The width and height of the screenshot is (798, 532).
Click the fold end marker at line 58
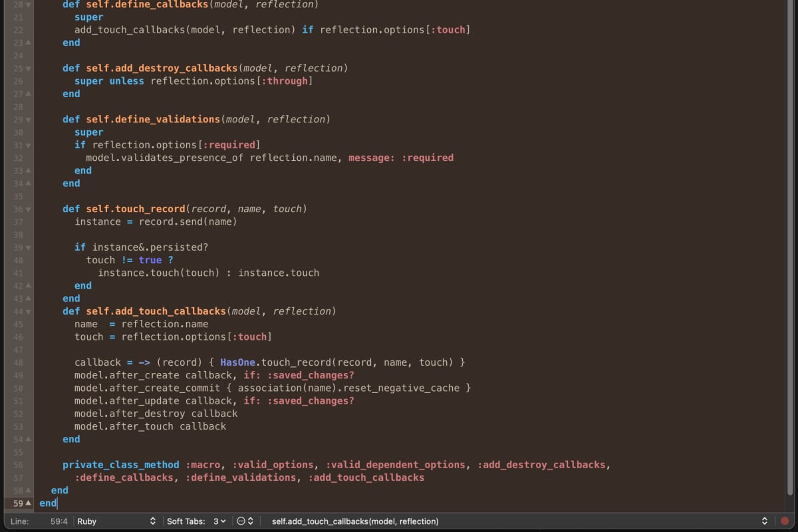(x=28, y=490)
